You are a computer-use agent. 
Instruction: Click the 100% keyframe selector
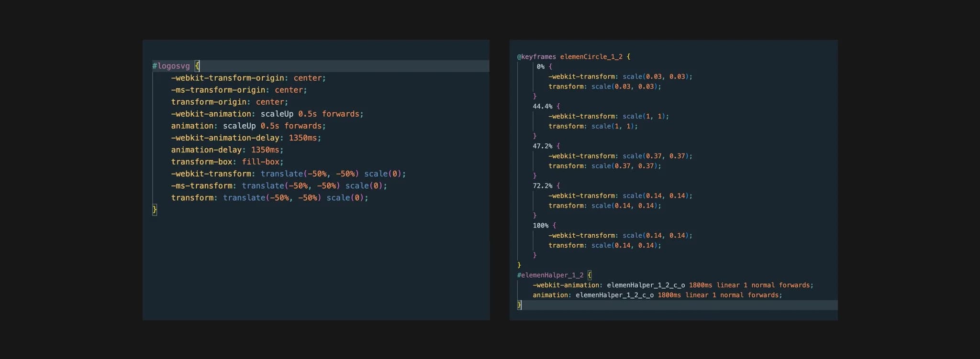pos(540,226)
